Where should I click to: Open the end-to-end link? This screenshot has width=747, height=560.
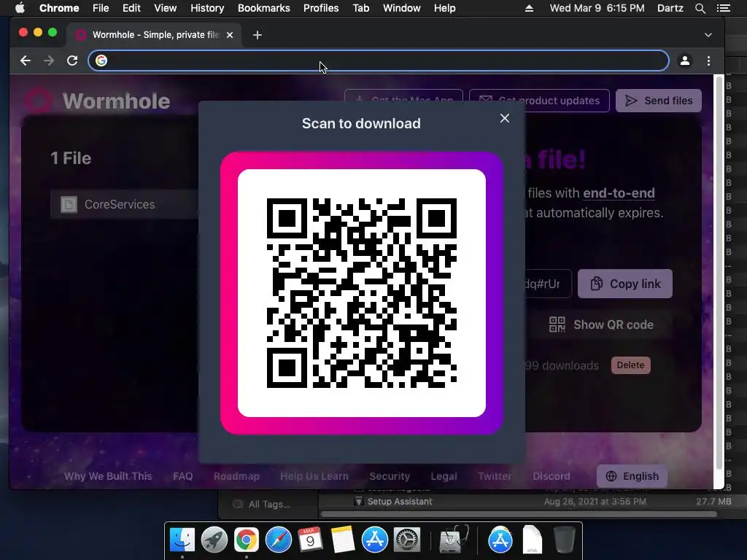click(619, 192)
